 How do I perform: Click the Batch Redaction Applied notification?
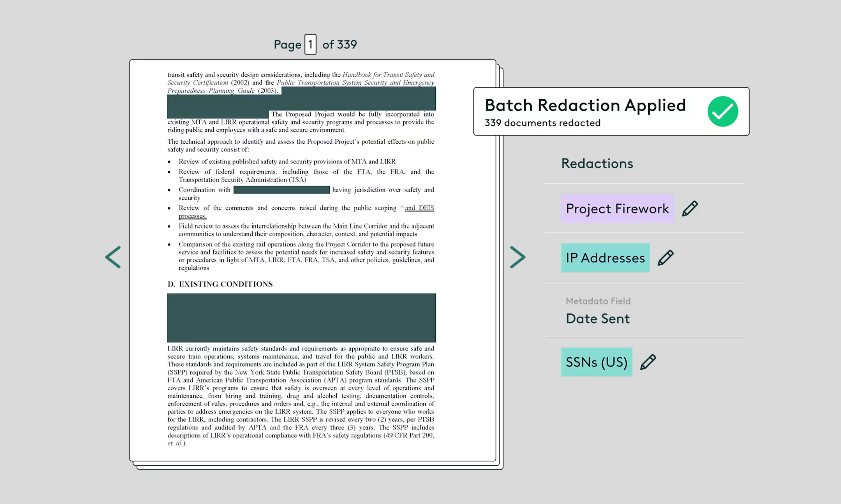click(x=585, y=105)
